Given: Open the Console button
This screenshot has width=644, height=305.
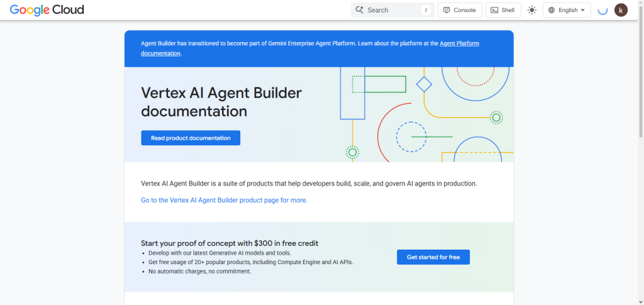Looking at the screenshot, I should 460,10.
